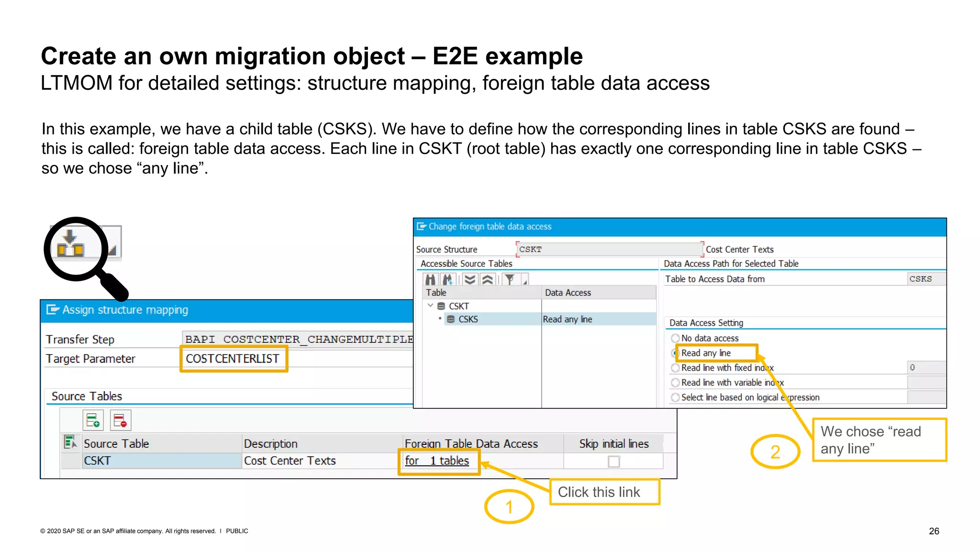The height and width of the screenshot is (551, 980).
Task: Select Read line with fixed index option
Action: [675, 368]
